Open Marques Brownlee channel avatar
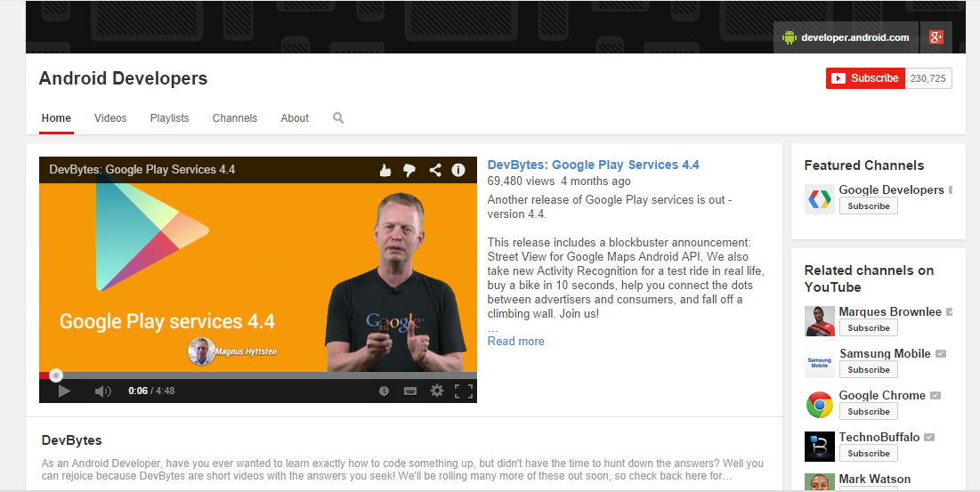Screen dimensions: 980x492 [820, 321]
